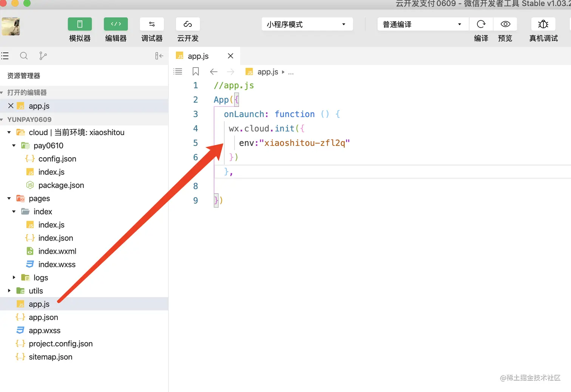Image resolution: width=571 pixels, height=392 pixels.
Task: Click the compile (编译) refresh icon
Action: click(x=481, y=24)
